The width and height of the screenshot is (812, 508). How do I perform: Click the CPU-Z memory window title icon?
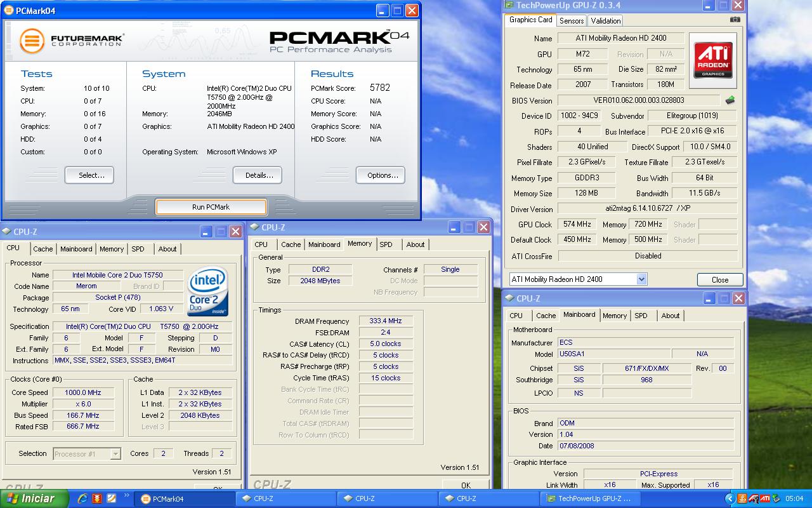(x=254, y=227)
